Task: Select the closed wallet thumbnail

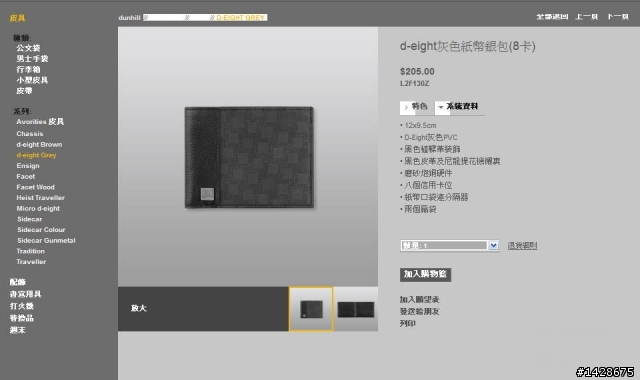Action: [311, 309]
